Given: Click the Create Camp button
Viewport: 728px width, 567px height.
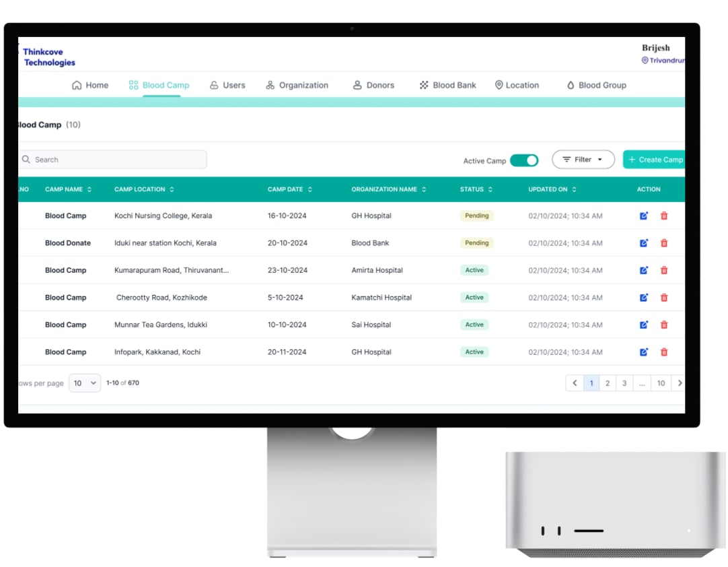Looking at the screenshot, I should point(654,160).
